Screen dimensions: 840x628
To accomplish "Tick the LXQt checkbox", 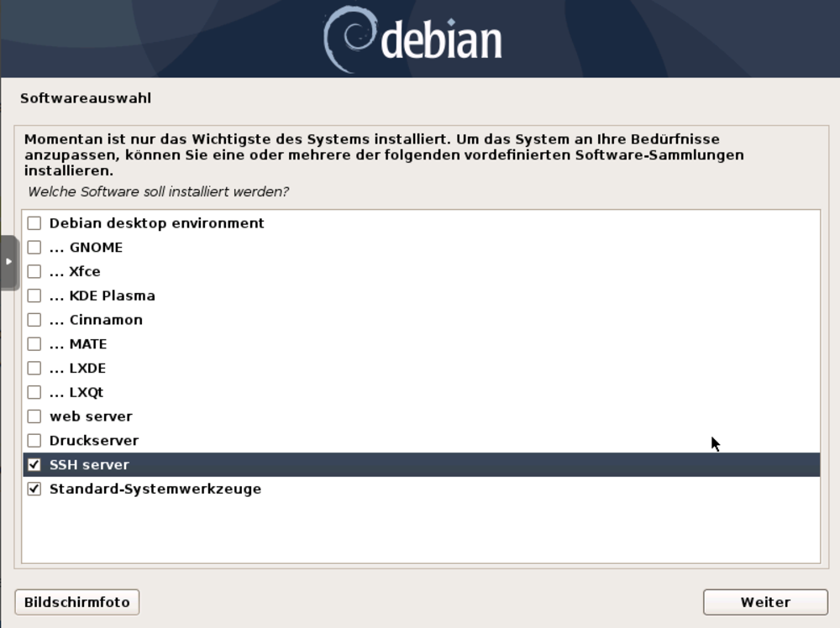I will [x=34, y=392].
